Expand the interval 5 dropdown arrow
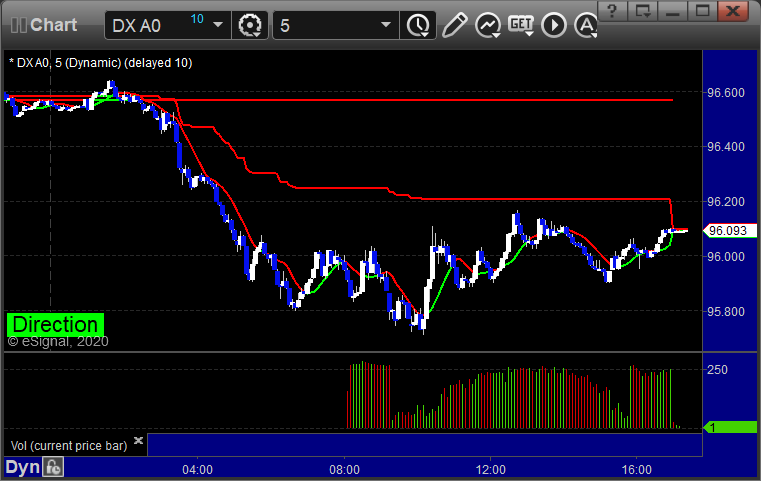This screenshot has width=761, height=481. click(386, 24)
